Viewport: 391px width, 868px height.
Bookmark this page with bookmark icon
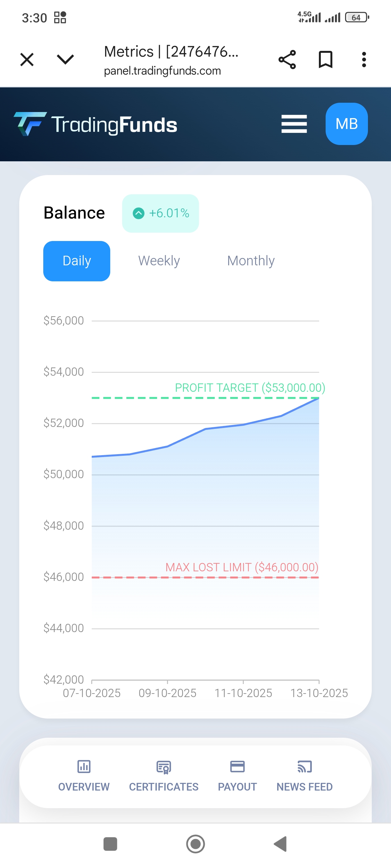[326, 60]
